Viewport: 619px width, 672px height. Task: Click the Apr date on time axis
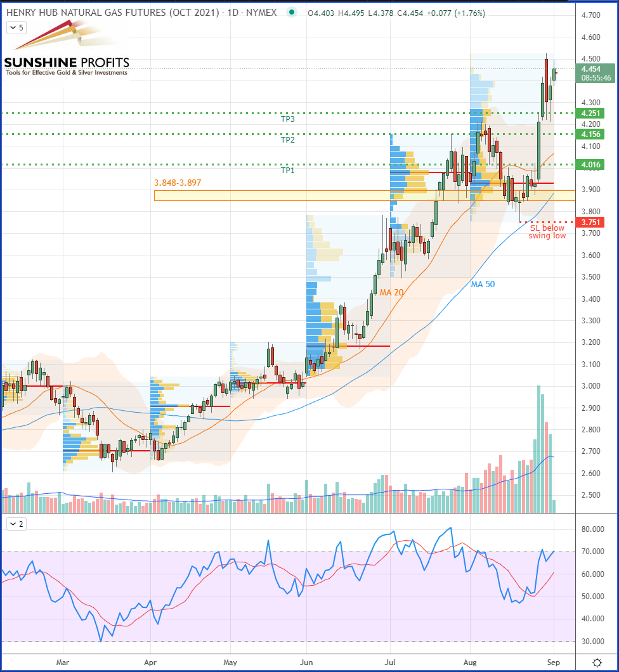tap(150, 662)
